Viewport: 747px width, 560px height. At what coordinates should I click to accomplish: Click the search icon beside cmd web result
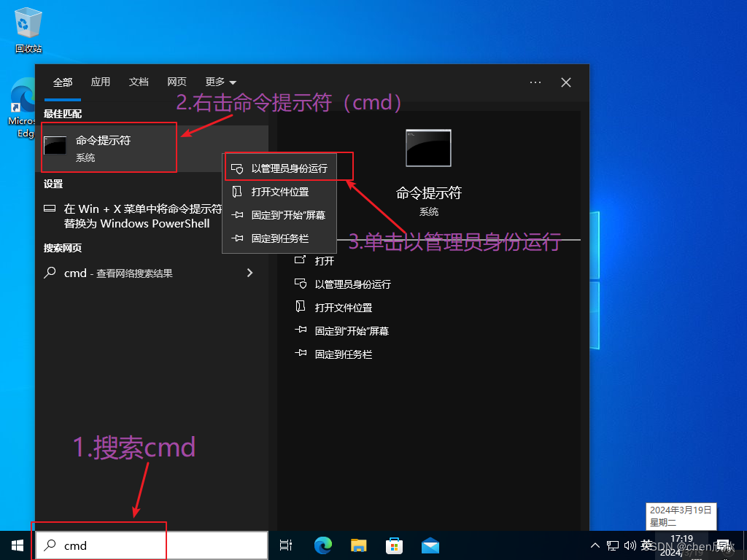click(x=50, y=273)
